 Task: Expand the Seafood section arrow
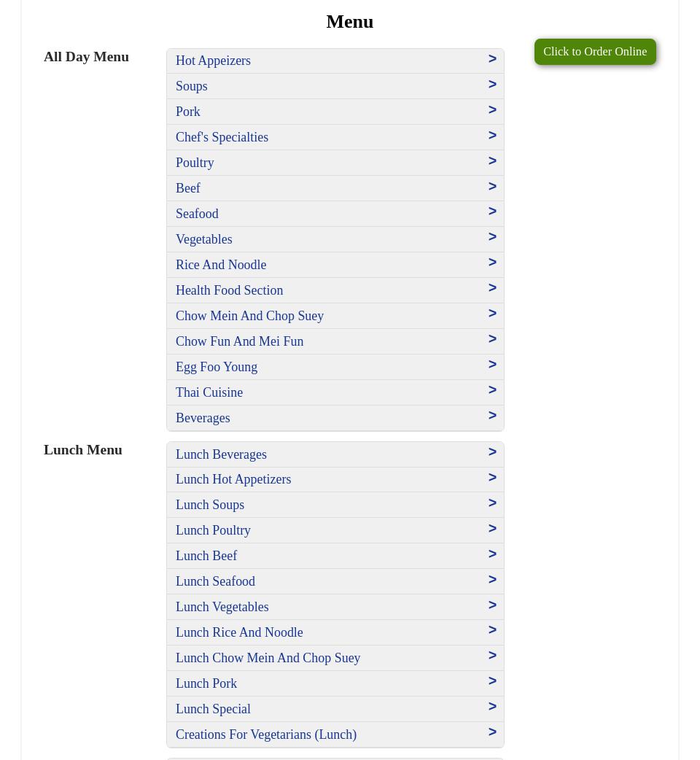492,212
